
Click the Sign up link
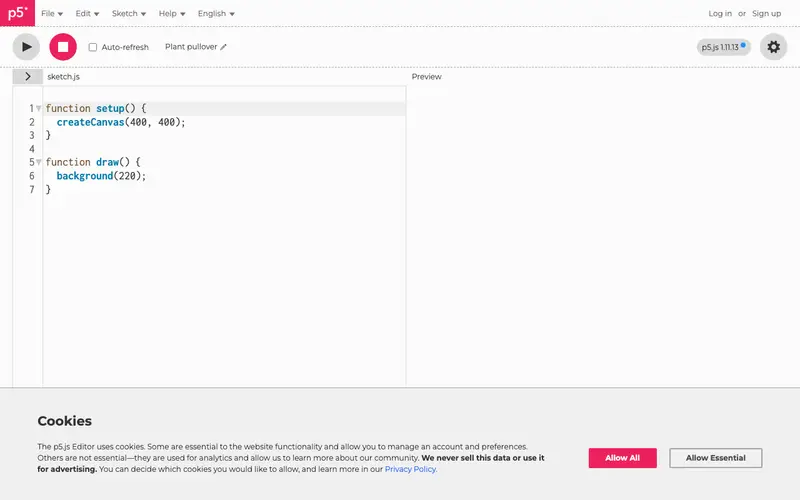(x=766, y=14)
